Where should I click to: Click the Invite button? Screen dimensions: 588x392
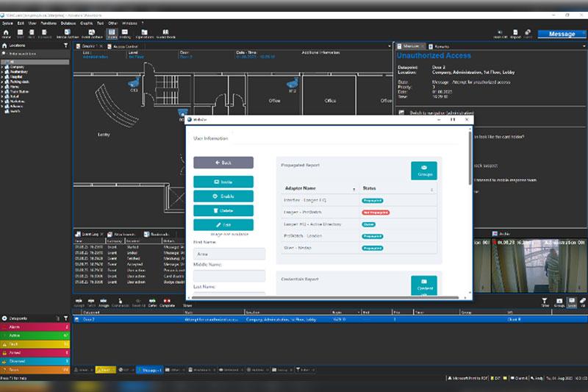[223, 182]
